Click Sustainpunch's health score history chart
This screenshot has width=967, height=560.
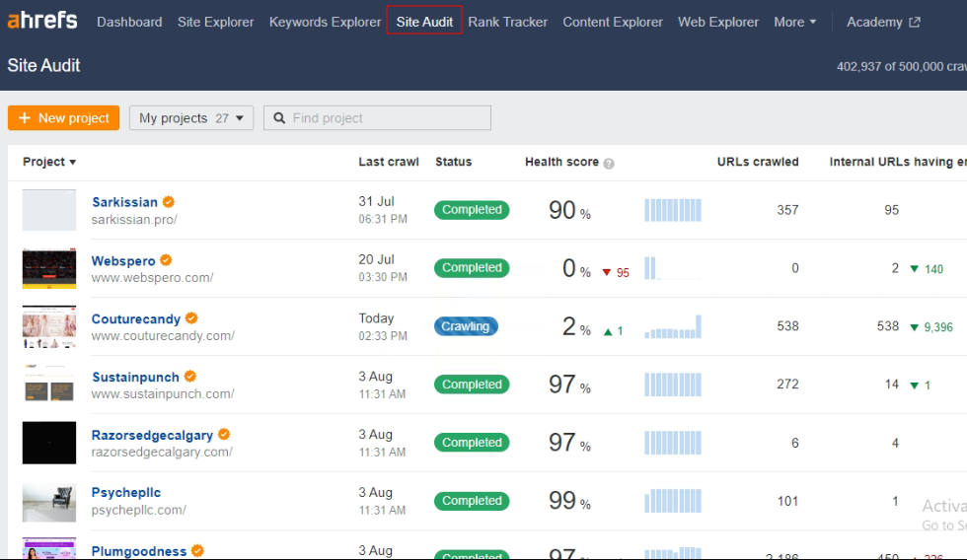tap(673, 385)
